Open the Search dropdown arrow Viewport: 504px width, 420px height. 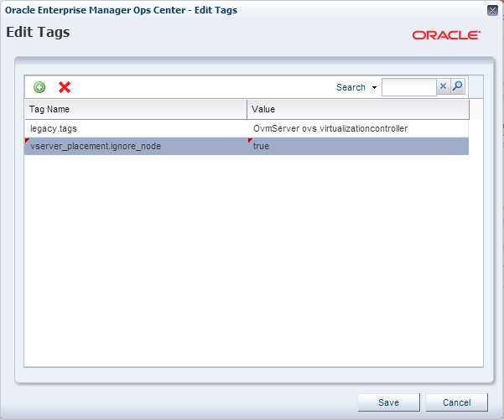point(375,87)
